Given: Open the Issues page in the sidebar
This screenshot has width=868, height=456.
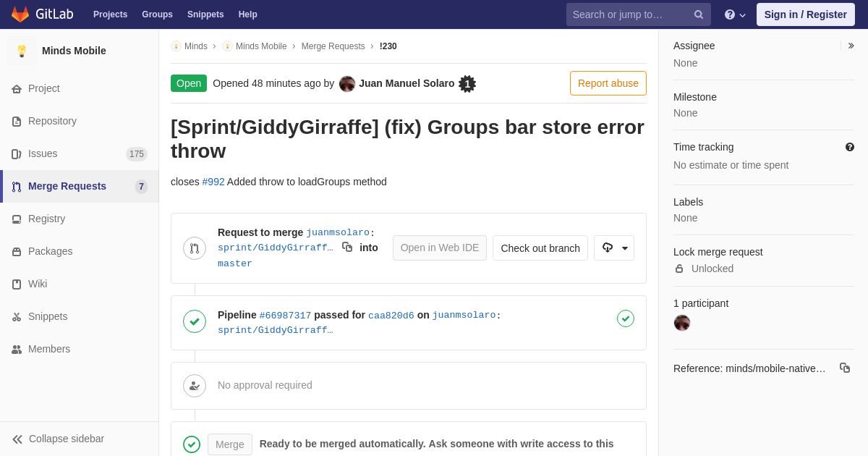Looking at the screenshot, I should click(x=80, y=154).
